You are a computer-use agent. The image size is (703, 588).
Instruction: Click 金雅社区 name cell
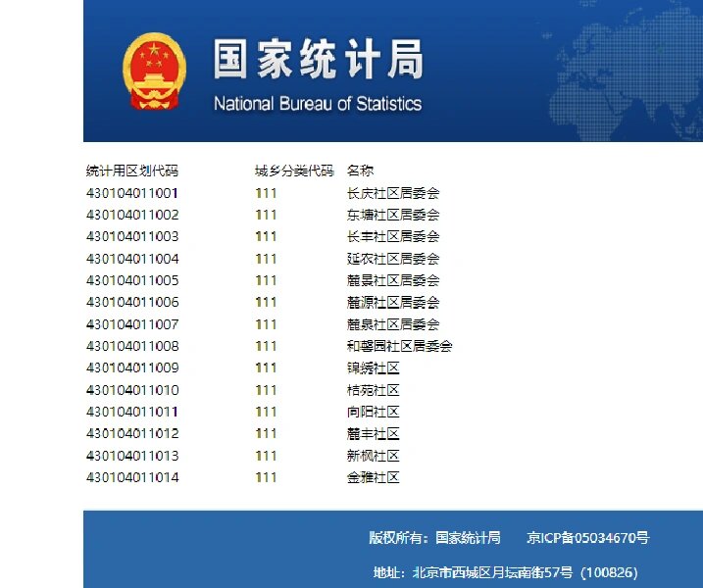pos(373,477)
